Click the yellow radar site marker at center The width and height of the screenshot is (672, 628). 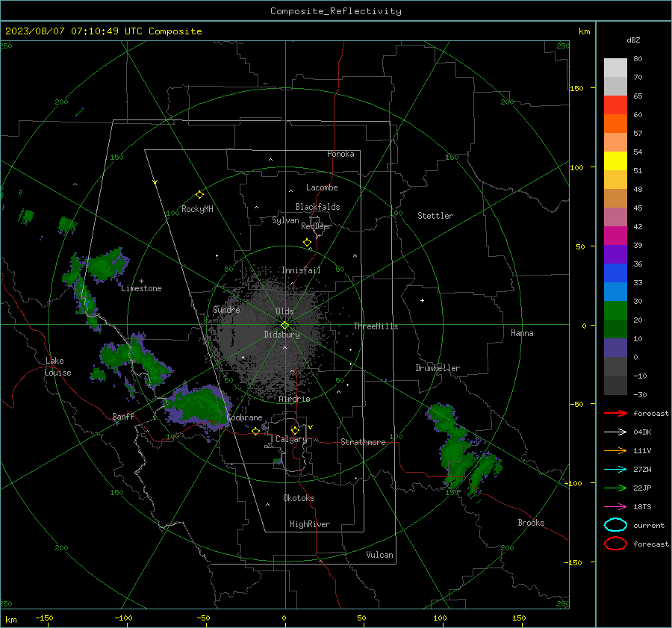tap(285, 325)
